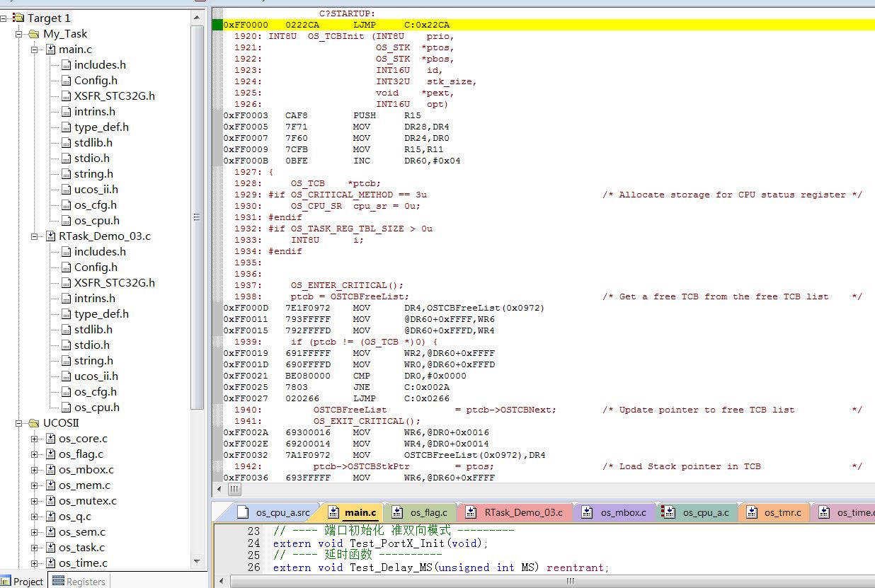This screenshot has height=588, width=875.
Task: Click the os_task.c file icon
Action: click(50, 548)
